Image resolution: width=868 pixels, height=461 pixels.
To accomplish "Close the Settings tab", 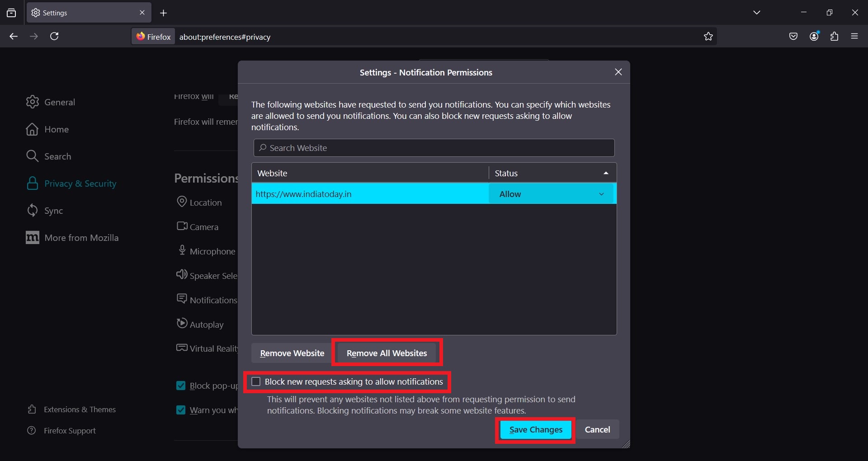I will tap(142, 13).
